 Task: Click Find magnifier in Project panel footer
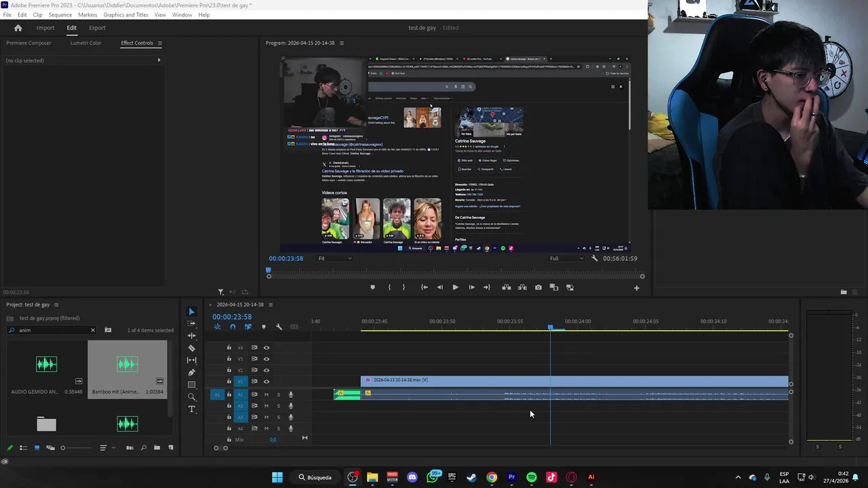144,447
